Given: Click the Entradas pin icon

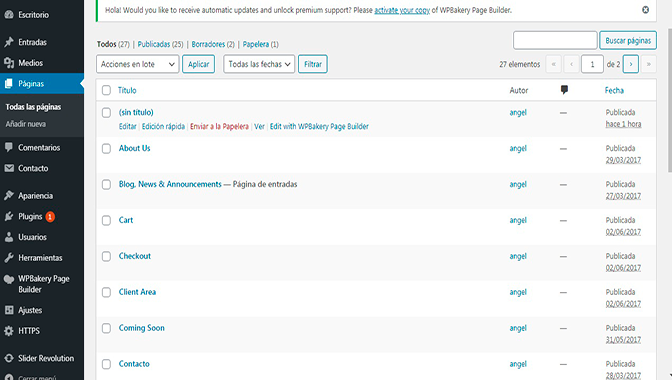Looking at the screenshot, I should click(9, 42).
